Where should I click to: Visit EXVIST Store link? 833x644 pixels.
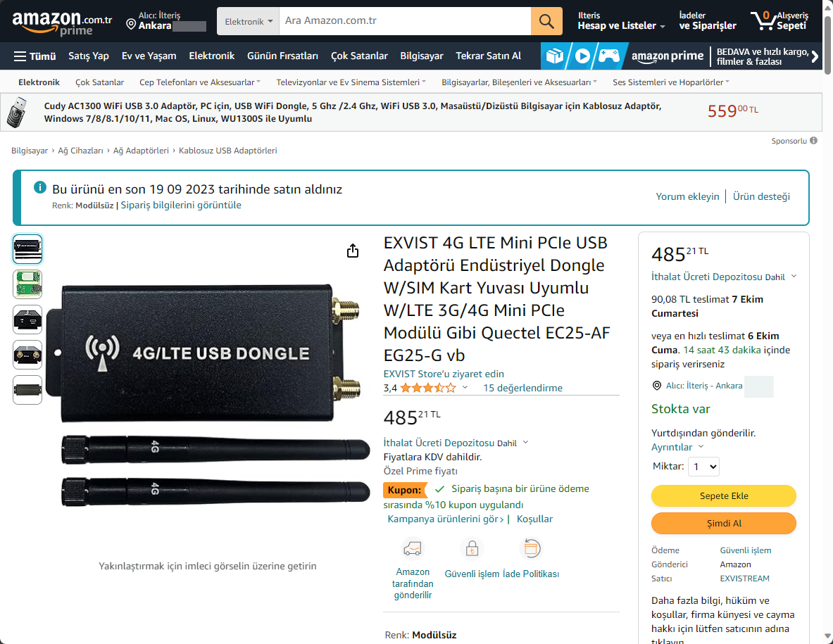pyautogui.click(x=444, y=374)
